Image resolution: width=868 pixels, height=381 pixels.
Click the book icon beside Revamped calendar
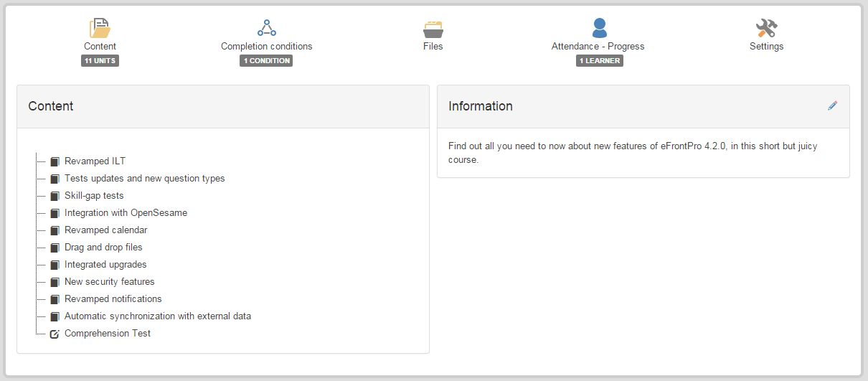(55, 230)
